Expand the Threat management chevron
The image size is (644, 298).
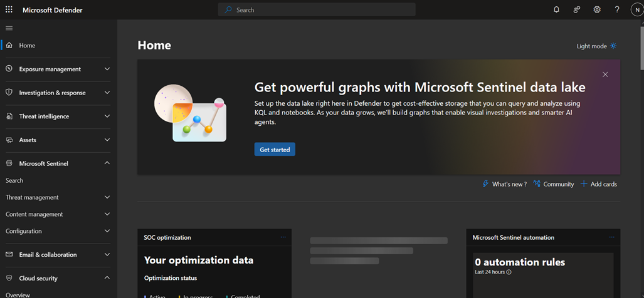pyautogui.click(x=107, y=197)
